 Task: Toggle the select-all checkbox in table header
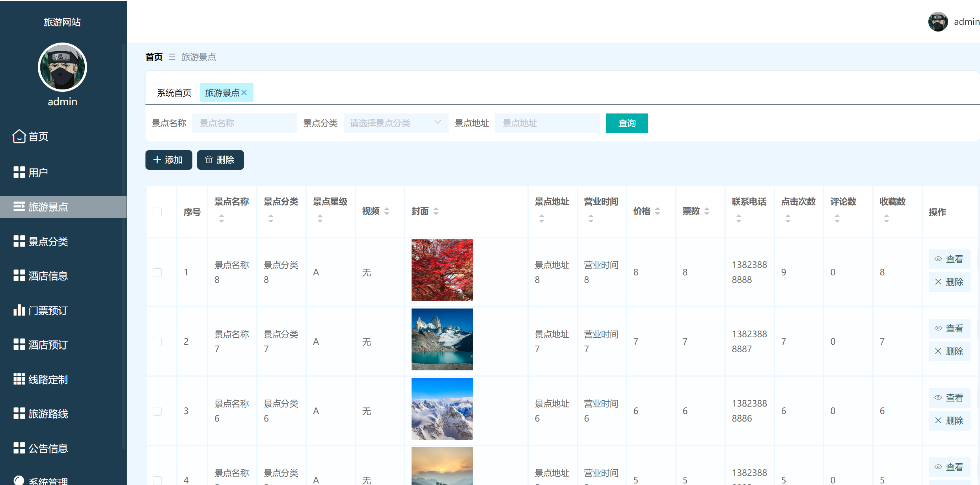pyautogui.click(x=157, y=212)
